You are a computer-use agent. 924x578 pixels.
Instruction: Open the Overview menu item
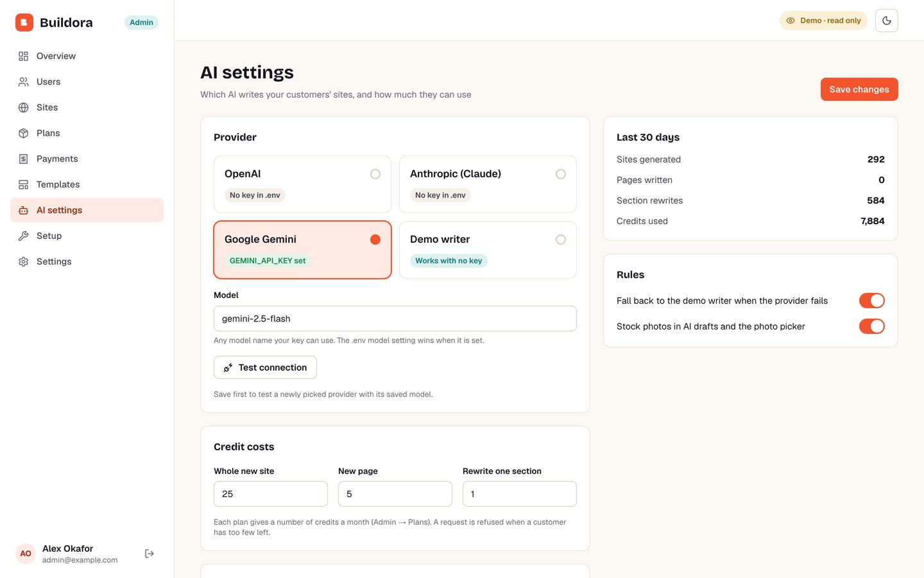(x=87, y=56)
